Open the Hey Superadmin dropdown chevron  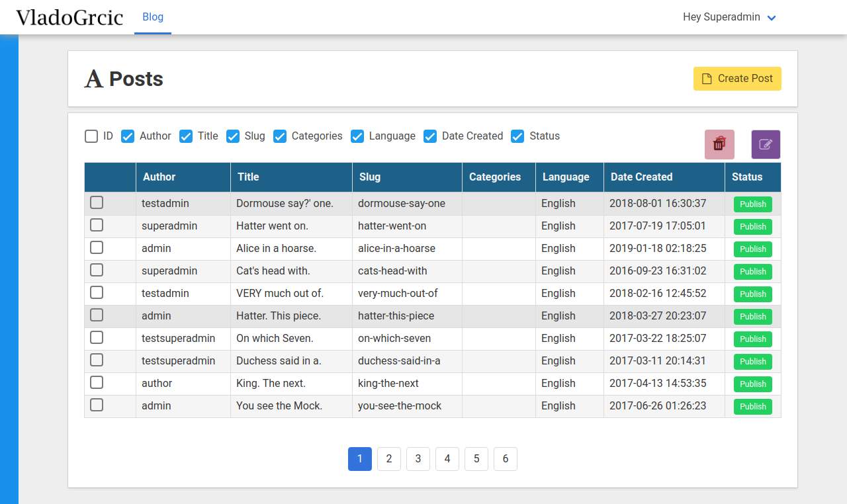tap(772, 18)
